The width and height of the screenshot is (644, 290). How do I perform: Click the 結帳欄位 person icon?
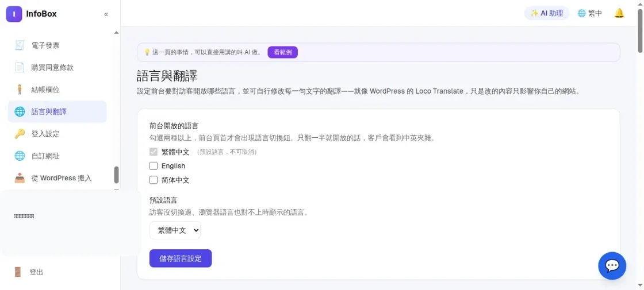[20, 90]
